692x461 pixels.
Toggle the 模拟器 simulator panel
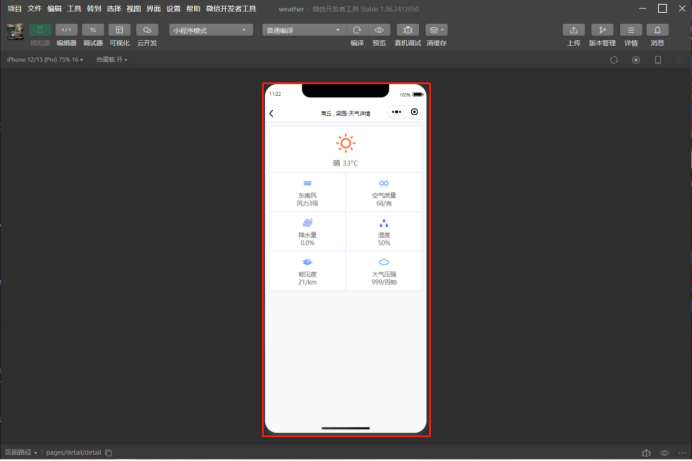(40, 30)
